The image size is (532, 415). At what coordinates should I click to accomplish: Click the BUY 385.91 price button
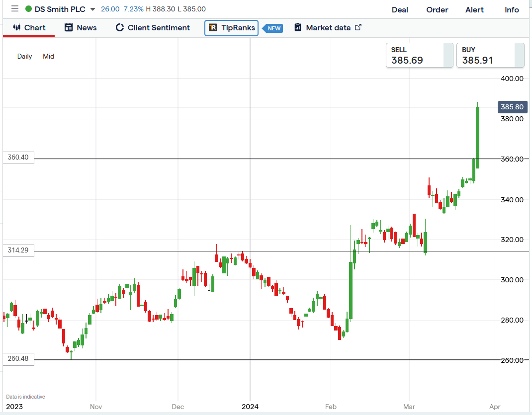click(x=490, y=55)
